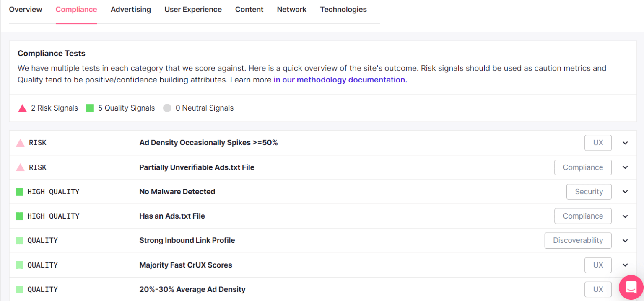Image resolution: width=644 pixels, height=301 pixels.
Task: Click the UX tag on Ad Density row
Action: [x=598, y=142]
